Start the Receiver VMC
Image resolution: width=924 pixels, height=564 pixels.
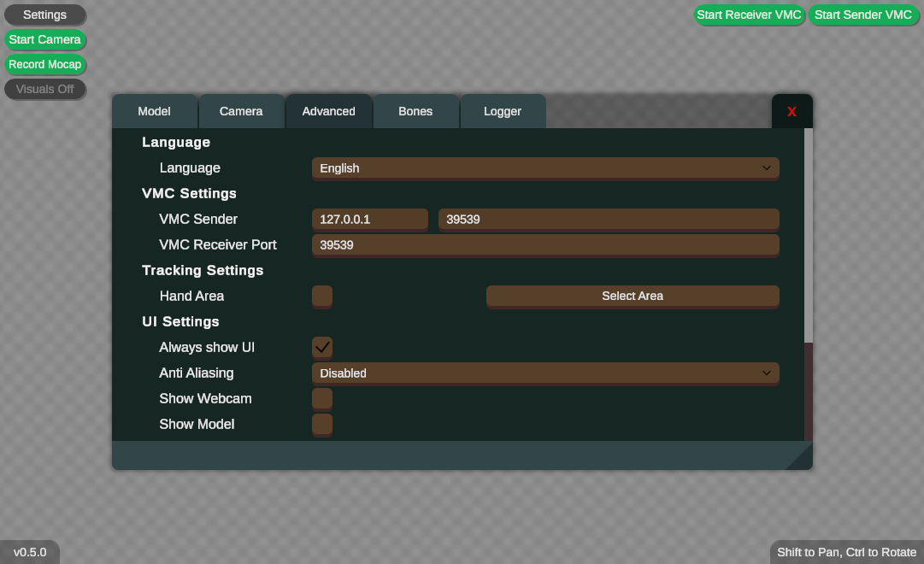749,15
